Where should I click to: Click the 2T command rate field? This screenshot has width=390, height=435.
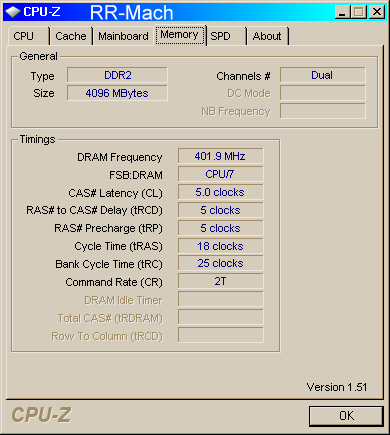[x=220, y=281]
